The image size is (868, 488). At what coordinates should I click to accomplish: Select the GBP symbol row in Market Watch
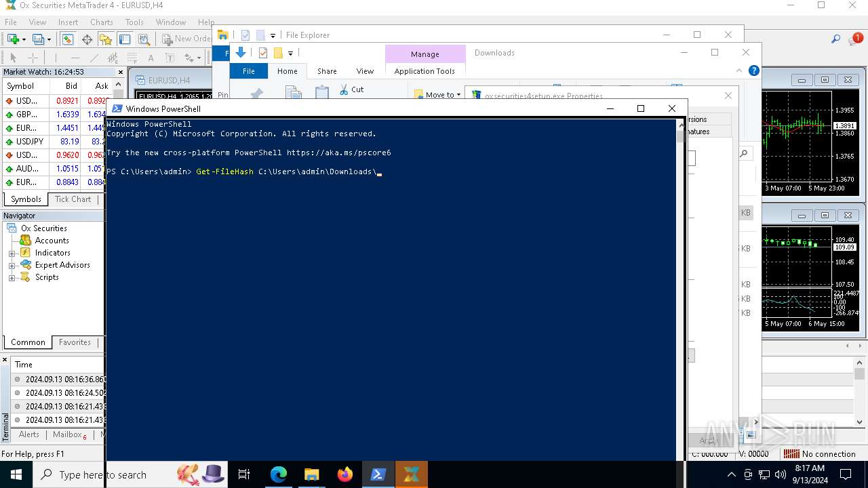click(x=56, y=115)
